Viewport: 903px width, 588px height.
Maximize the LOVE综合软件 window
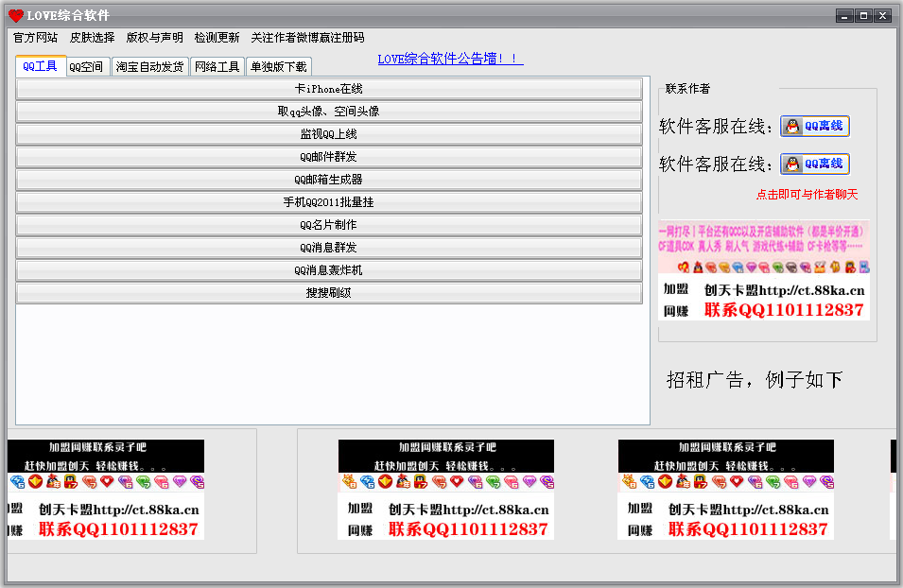point(863,15)
